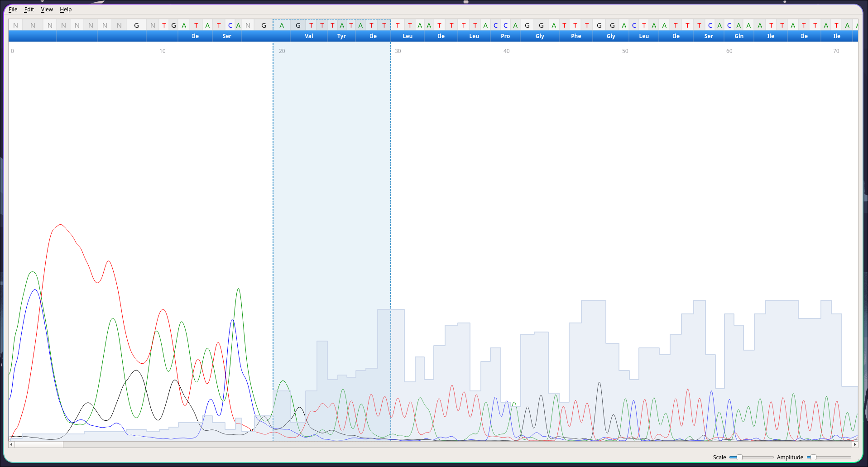Image resolution: width=868 pixels, height=467 pixels.
Task: Select the leftmost N base in sequence
Action: 15,25
